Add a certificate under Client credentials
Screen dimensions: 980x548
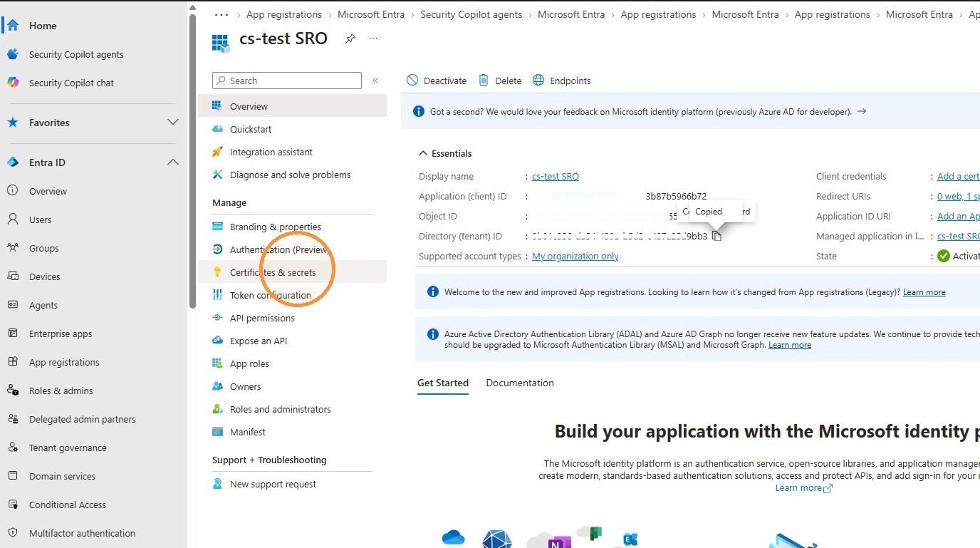click(958, 176)
